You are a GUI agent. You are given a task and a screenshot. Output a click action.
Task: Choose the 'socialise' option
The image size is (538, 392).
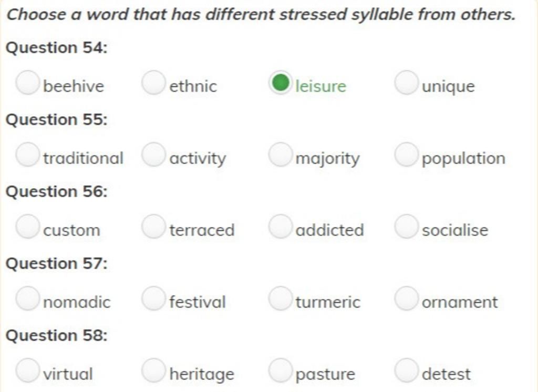[x=406, y=226]
